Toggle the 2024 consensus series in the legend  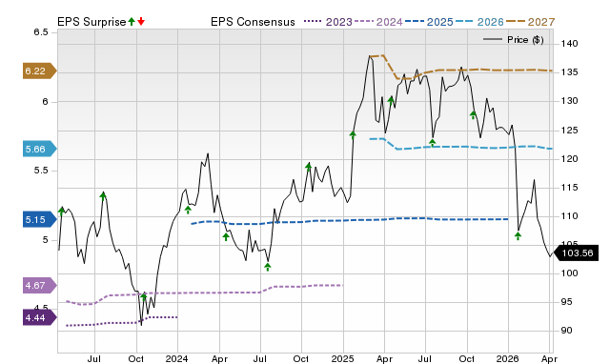pos(378,22)
